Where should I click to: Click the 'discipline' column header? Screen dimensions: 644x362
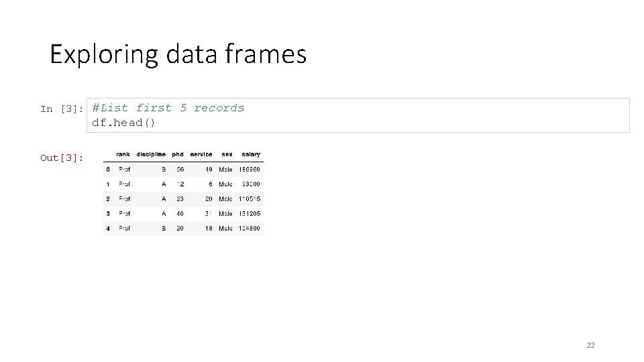pyautogui.click(x=151, y=154)
